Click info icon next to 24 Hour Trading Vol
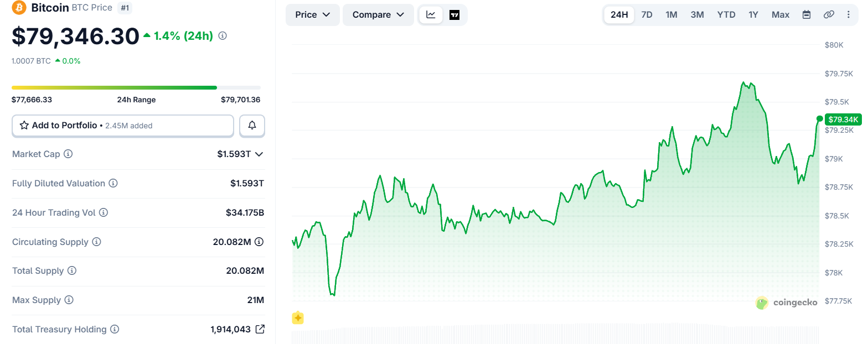The height and width of the screenshot is (344, 868). point(104,212)
